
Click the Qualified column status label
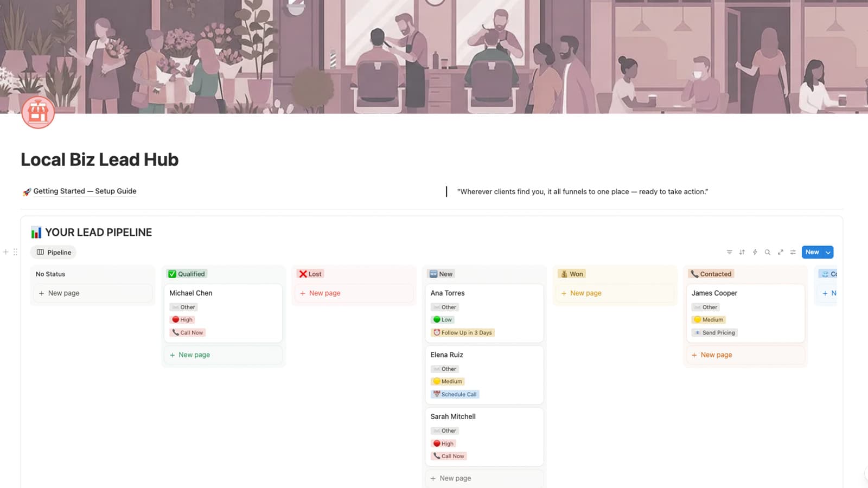click(187, 274)
